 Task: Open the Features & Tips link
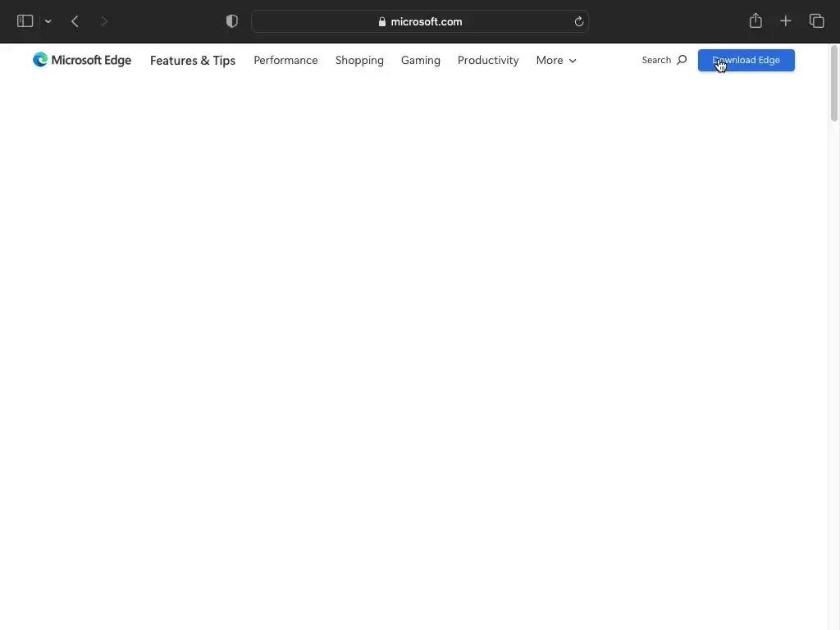click(193, 61)
